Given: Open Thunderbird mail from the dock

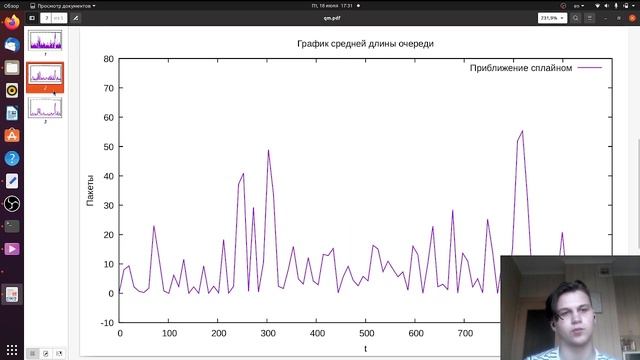Looking at the screenshot, I should point(12,44).
